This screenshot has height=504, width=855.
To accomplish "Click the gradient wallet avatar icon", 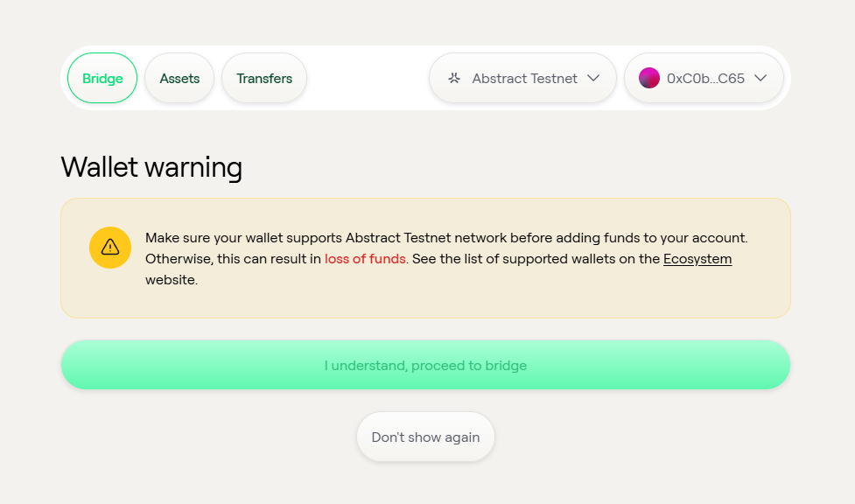I will [x=648, y=78].
